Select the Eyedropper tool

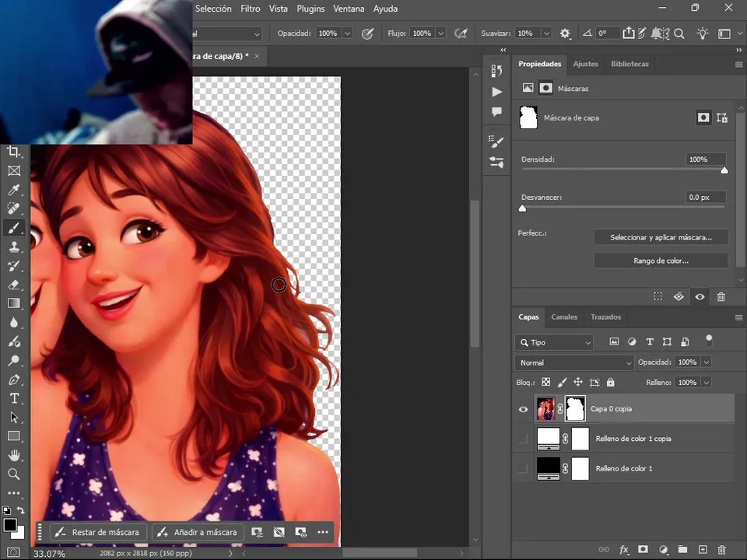(14, 190)
